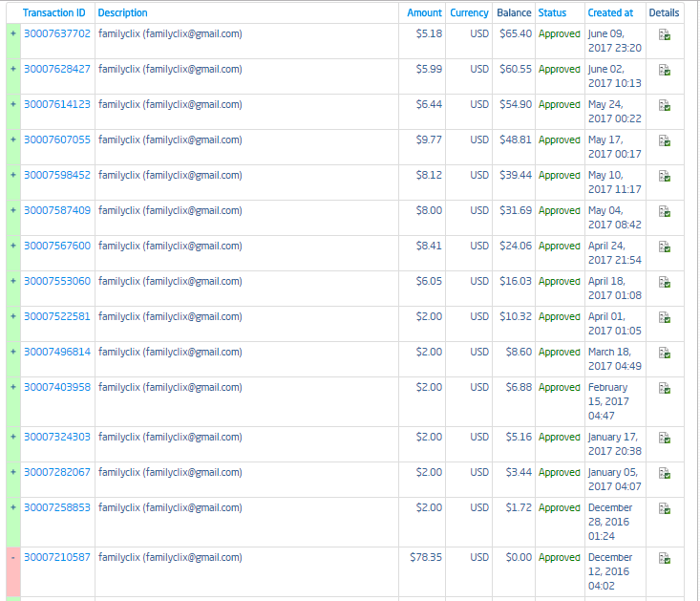Open details icon for transaction 30007567600
The width and height of the screenshot is (700, 601).
665,247
